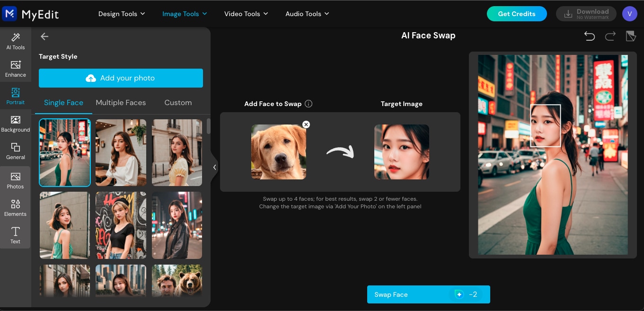The height and width of the screenshot is (311, 644).
Task: Toggle the before/after compare icon
Action: coord(631,36)
